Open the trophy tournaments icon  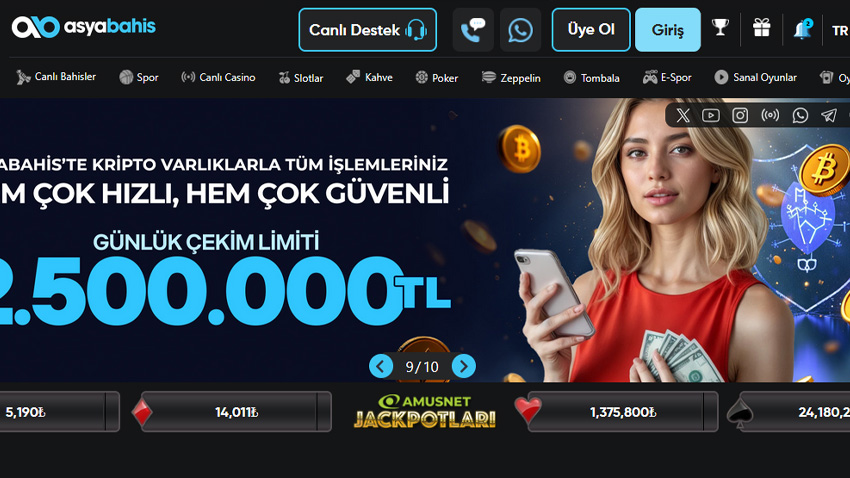tap(720, 28)
